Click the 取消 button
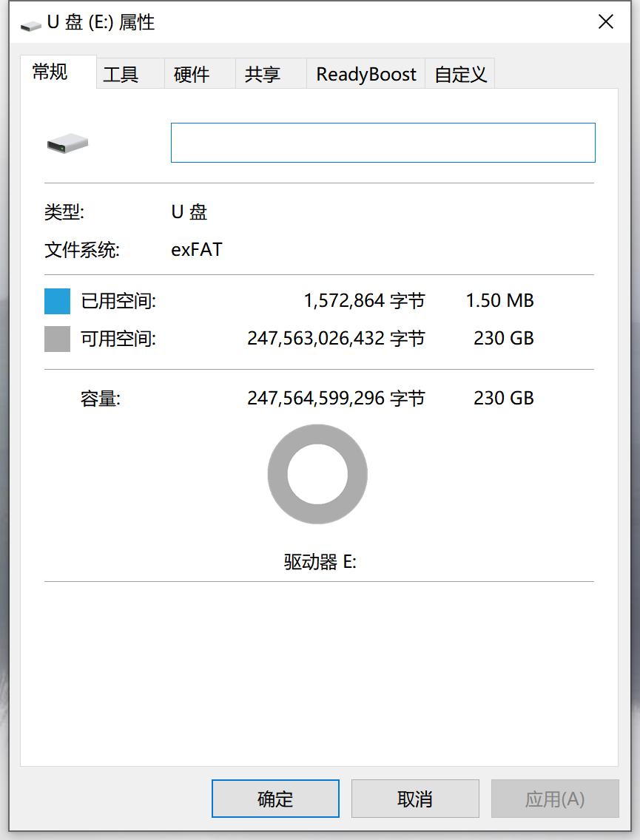640x840 pixels. point(414,799)
